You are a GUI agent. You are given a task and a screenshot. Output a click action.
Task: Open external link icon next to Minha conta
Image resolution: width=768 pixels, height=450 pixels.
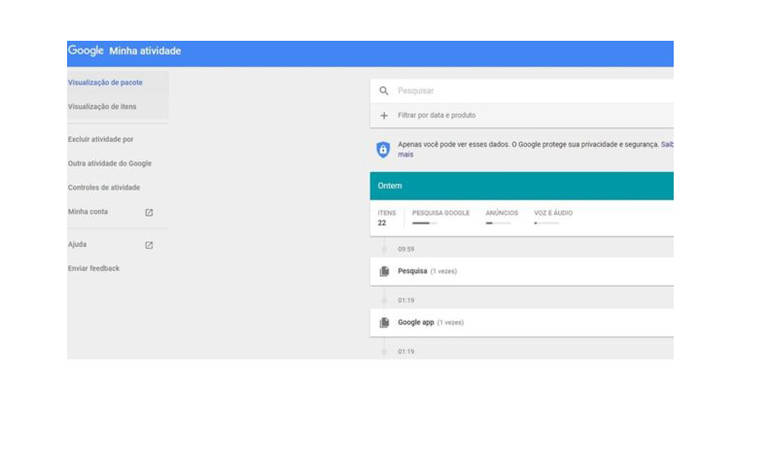pos(149,213)
